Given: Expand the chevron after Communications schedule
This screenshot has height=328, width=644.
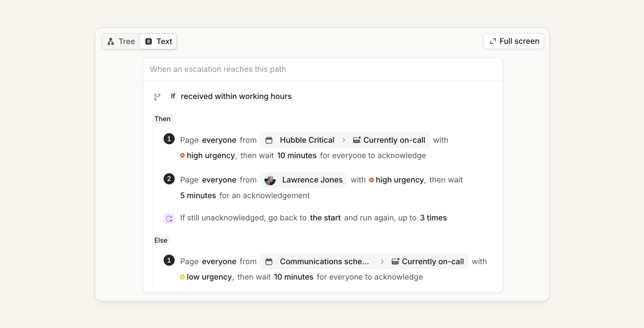Looking at the screenshot, I should 382,262.
